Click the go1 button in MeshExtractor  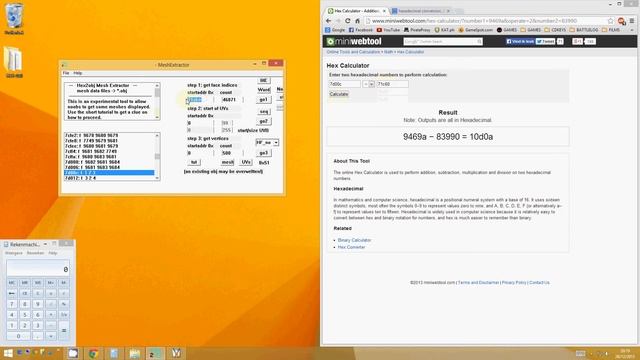click(264, 100)
